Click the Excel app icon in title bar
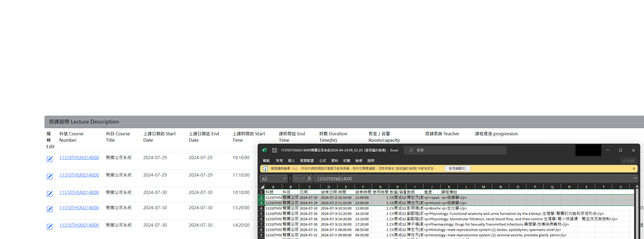Viewport: 644px width, 239px height. click(x=264, y=150)
